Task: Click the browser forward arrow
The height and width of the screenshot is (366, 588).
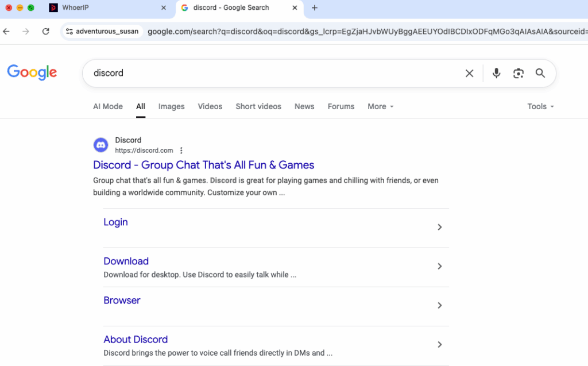Action: tap(25, 32)
